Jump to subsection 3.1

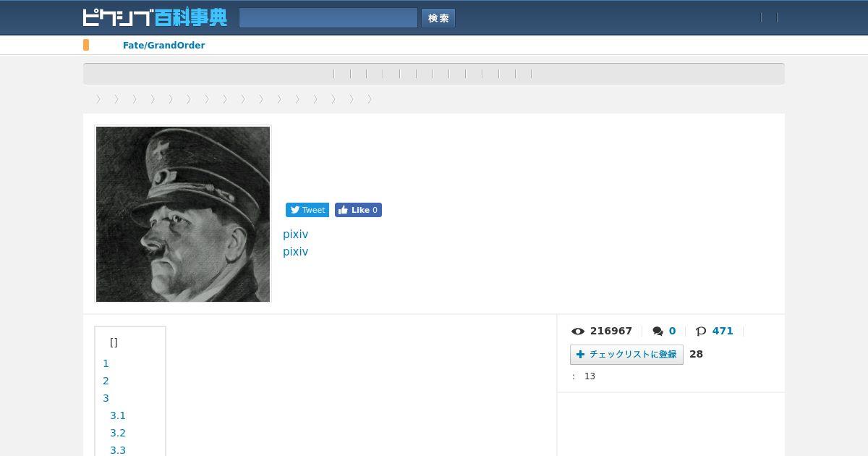118,415
